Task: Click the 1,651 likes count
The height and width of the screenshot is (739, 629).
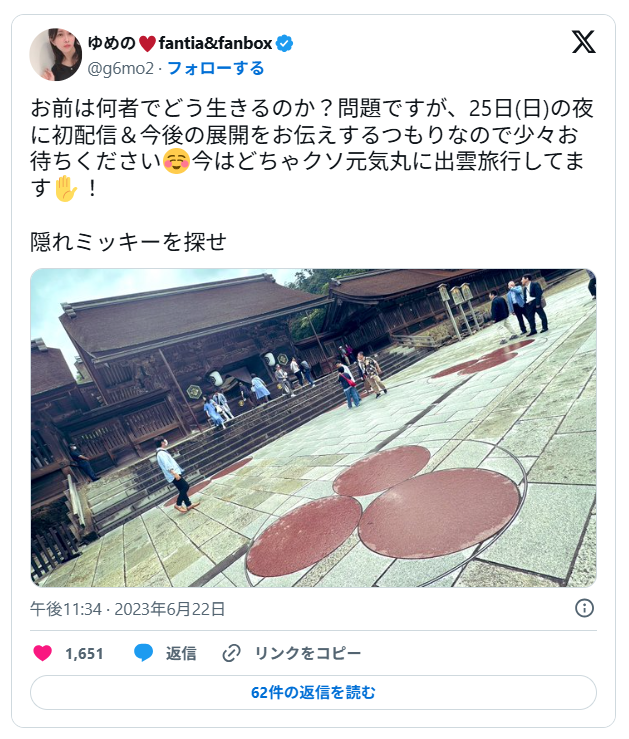Action: (x=84, y=654)
